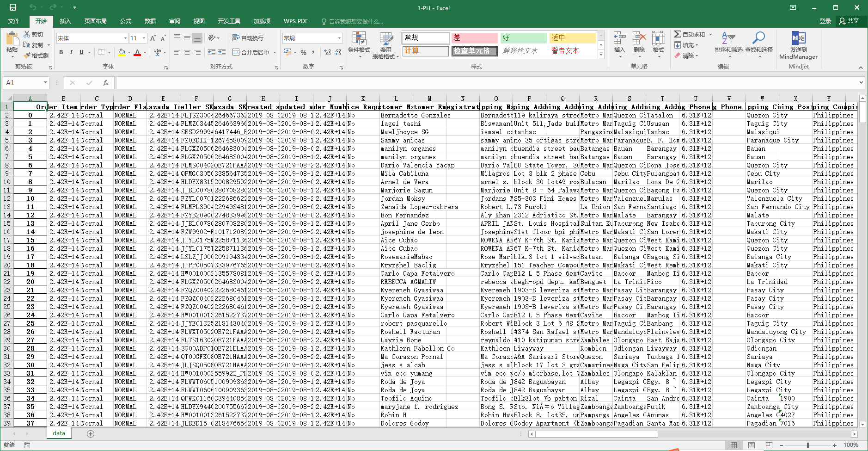
Task: Toggle Bold formatting
Action: pos(61,52)
